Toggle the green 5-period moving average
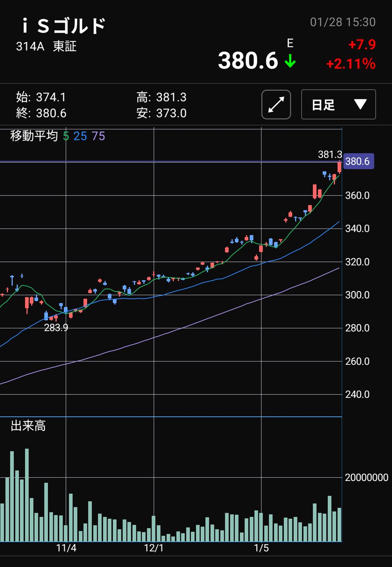Screen dimensions: 392x567 [x=66, y=137]
